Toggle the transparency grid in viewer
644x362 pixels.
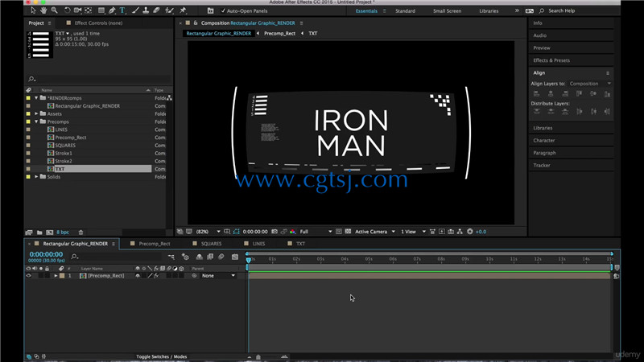(x=348, y=232)
